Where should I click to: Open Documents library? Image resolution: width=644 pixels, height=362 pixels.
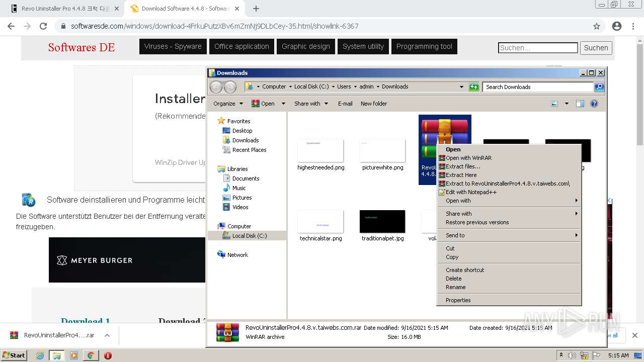[246, 178]
